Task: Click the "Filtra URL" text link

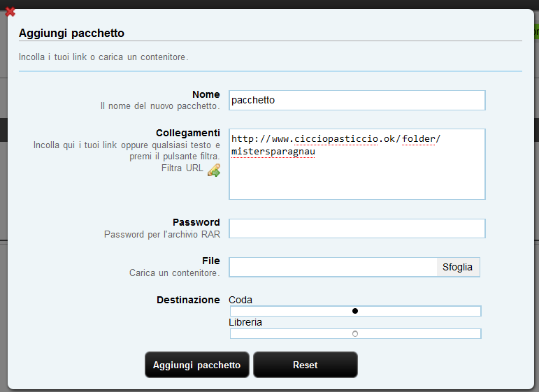Action: (182, 168)
